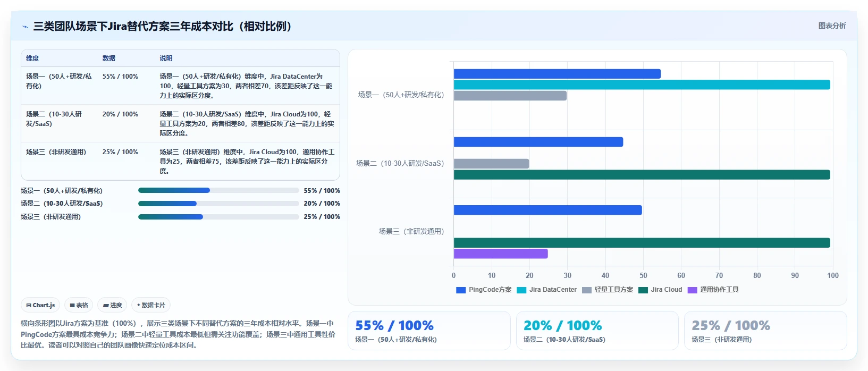The width and height of the screenshot is (868, 371).
Task: Click the x-axis tick label 50
Action: coord(643,276)
